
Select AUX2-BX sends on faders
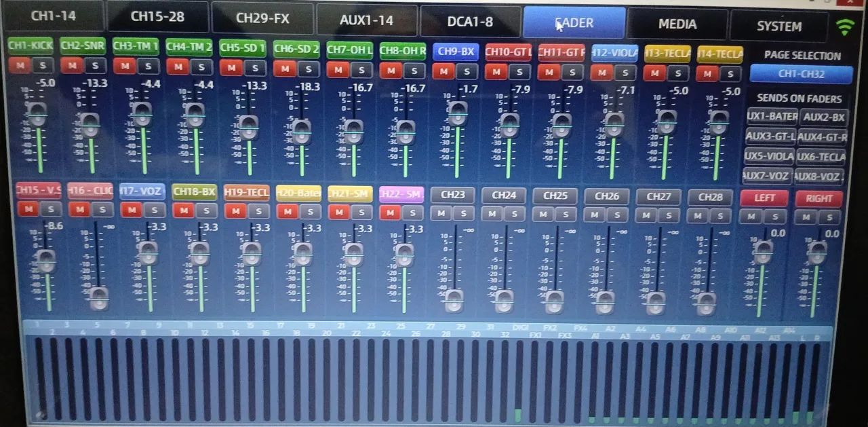pos(824,117)
